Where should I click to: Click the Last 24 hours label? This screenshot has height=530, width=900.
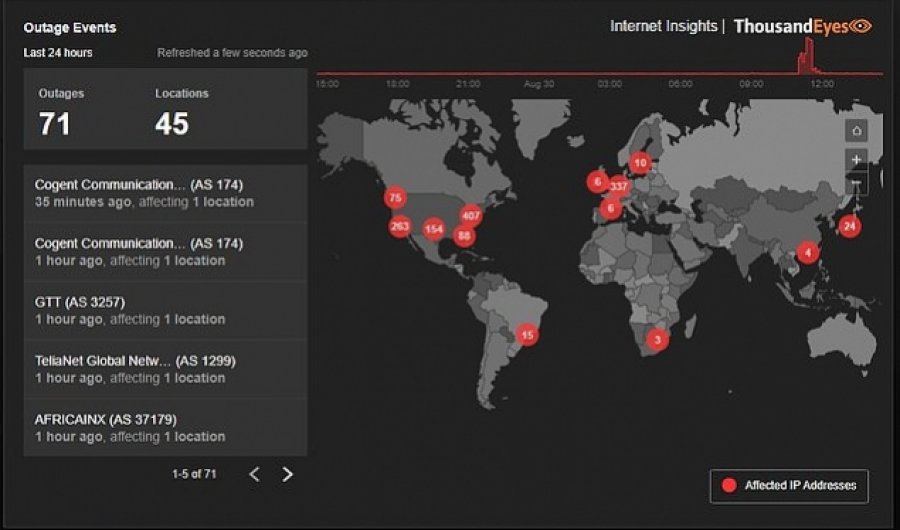(58, 52)
